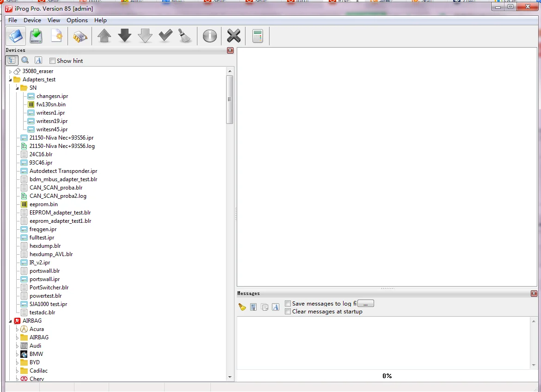Click the font 'A' icon in Messages panel
This screenshot has width=541, height=392.
(x=275, y=307)
